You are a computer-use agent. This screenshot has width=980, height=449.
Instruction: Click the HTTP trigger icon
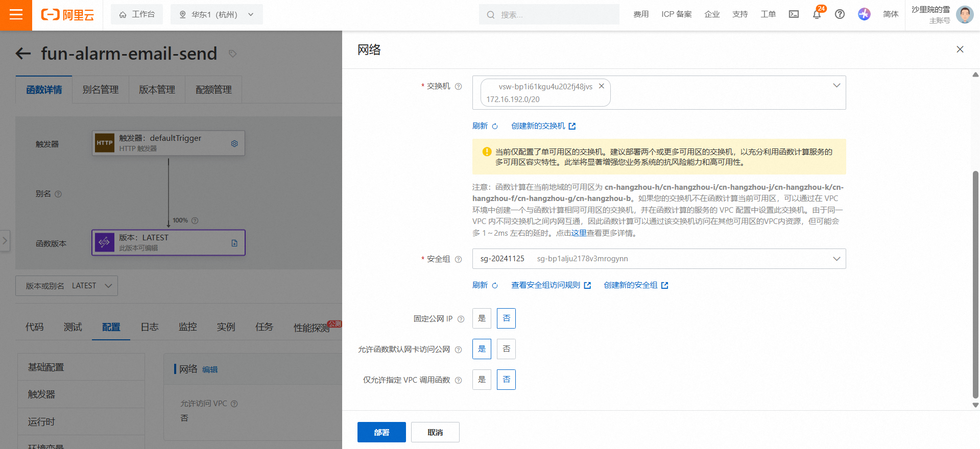[105, 143]
